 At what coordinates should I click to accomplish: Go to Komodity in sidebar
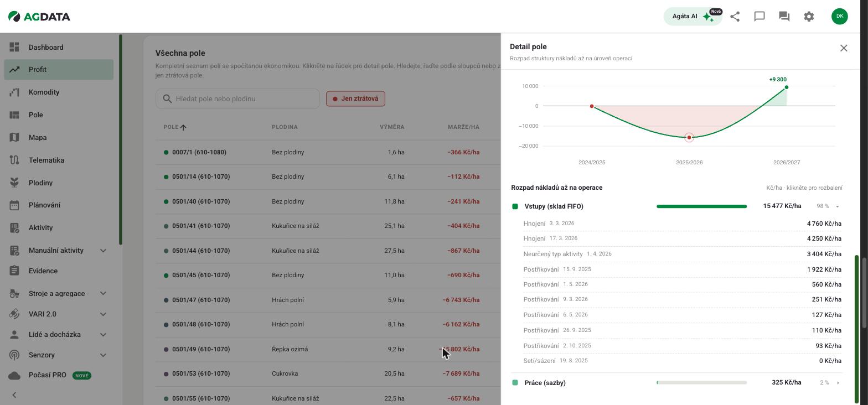click(x=59, y=92)
